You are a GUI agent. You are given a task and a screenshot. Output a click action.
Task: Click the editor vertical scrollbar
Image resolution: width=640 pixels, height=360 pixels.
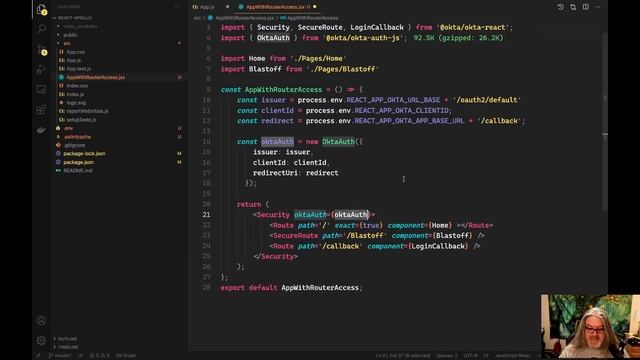point(605,122)
